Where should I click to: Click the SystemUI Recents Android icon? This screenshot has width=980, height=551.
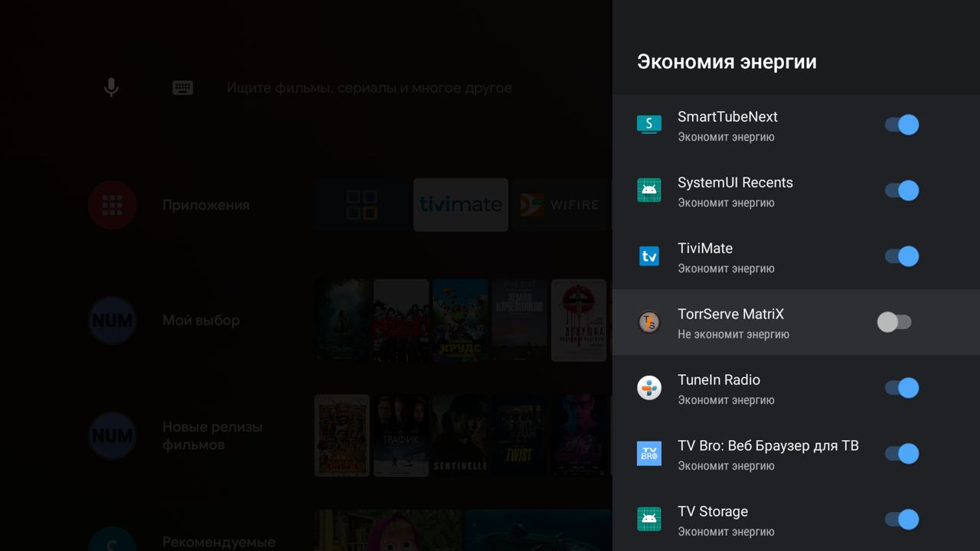[649, 190]
